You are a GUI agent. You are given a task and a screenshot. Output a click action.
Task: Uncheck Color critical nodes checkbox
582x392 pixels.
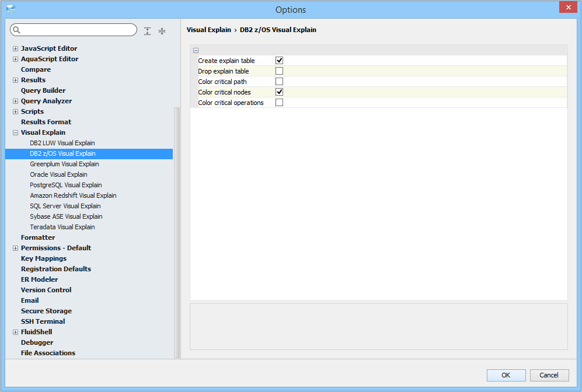point(279,92)
